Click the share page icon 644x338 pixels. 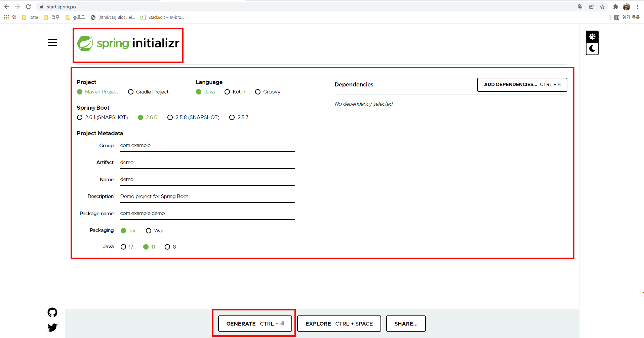(x=592, y=7)
